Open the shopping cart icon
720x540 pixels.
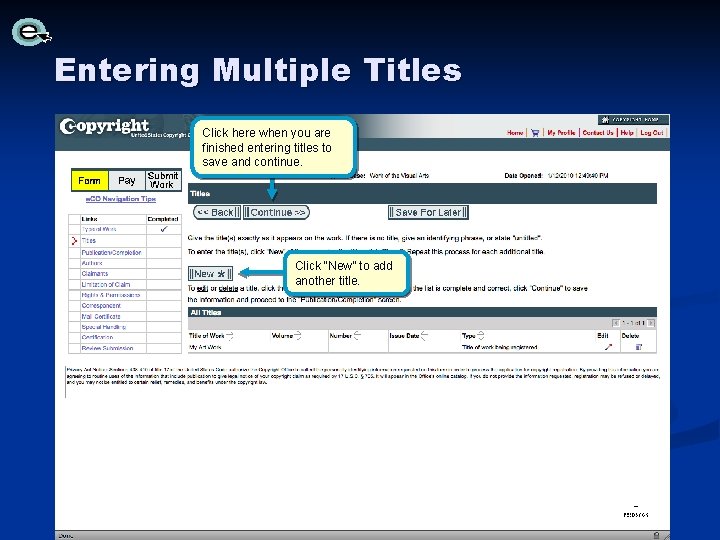[535, 133]
